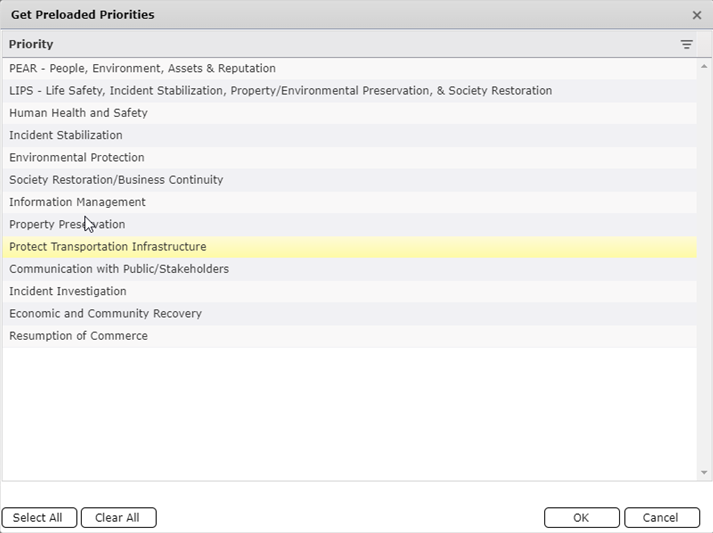Select the Resumption of Commerce row

pyautogui.click(x=78, y=336)
